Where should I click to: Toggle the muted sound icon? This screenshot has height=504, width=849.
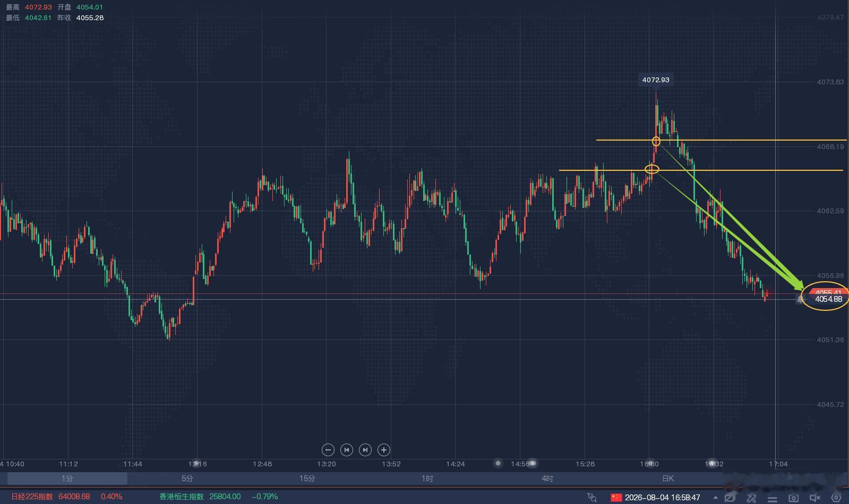814,498
